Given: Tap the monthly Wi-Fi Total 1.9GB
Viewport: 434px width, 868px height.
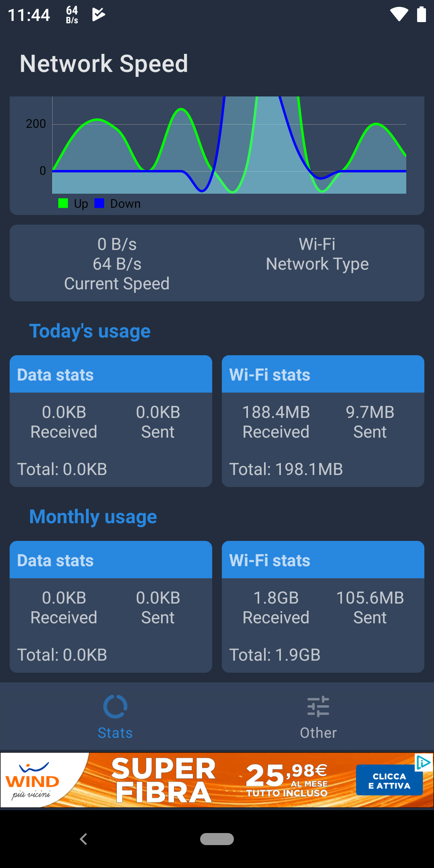Looking at the screenshot, I should (275, 655).
